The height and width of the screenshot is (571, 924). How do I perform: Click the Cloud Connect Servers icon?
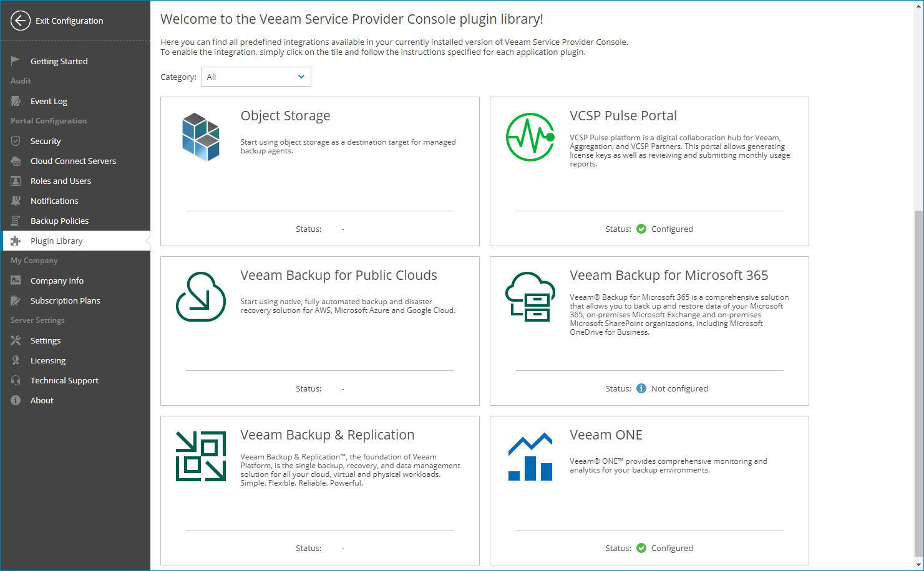pyautogui.click(x=16, y=161)
